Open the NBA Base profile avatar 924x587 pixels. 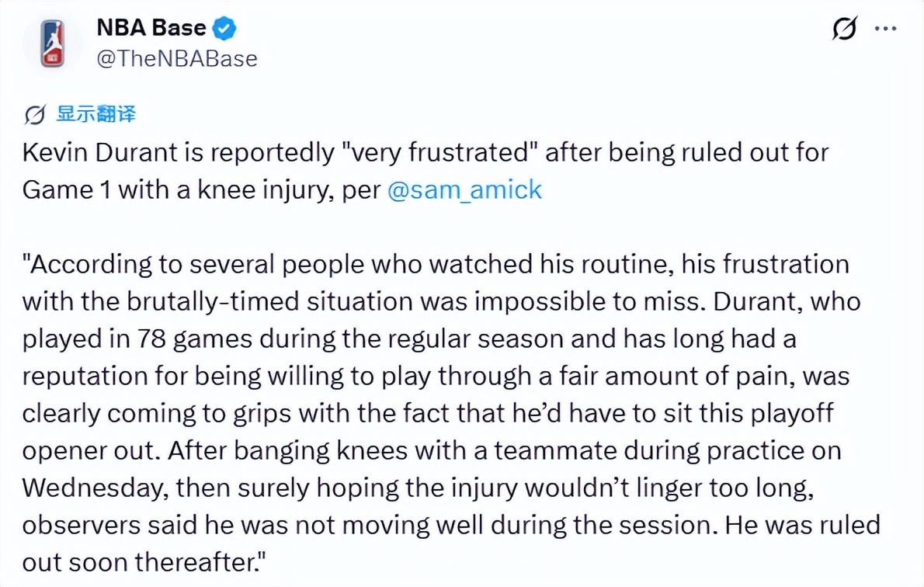pyautogui.click(x=54, y=43)
